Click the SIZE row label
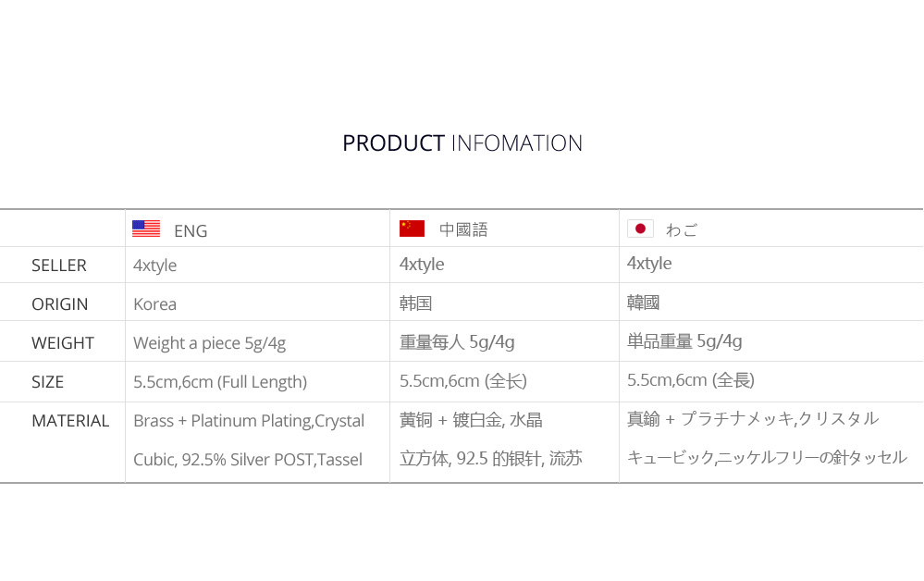Screen dimensions: 924x581 pyautogui.click(x=47, y=382)
